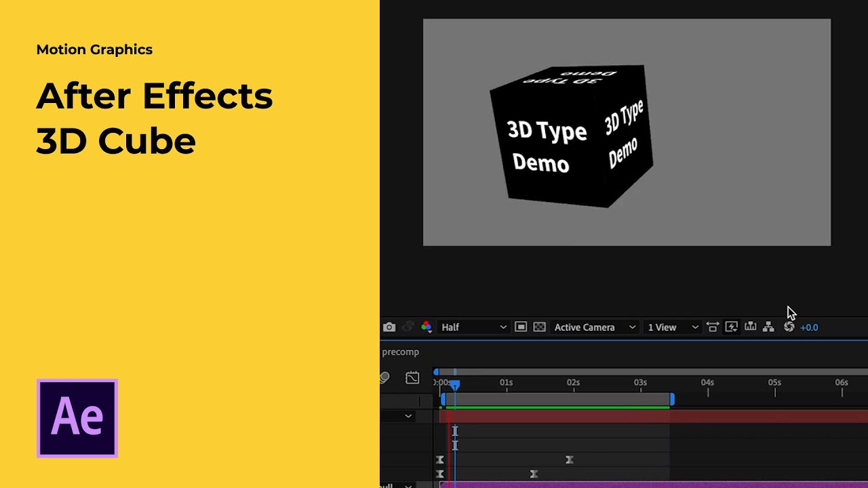Click the 05s mark on time ruler
The width and height of the screenshot is (868, 488).
(x=774, y=383)
